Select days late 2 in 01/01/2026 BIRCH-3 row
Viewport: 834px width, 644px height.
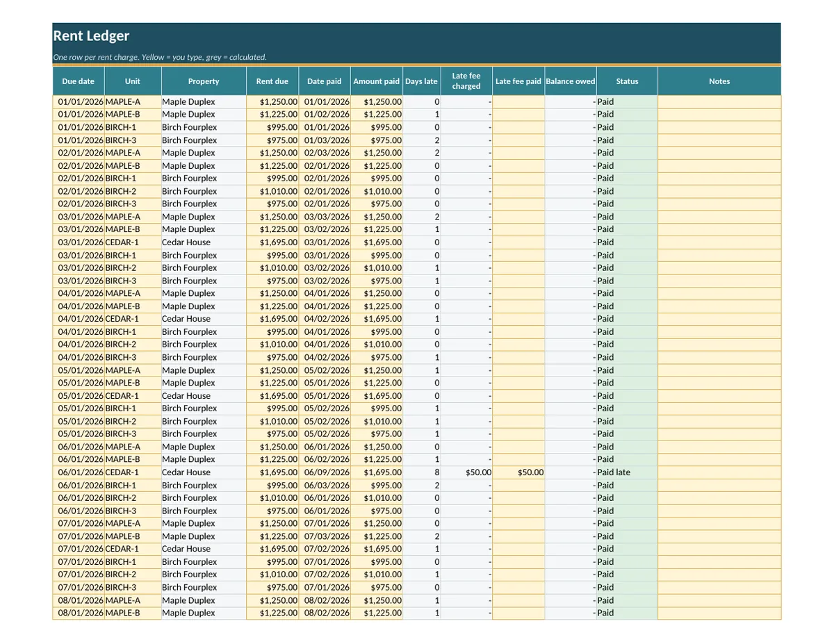(422, 140)
